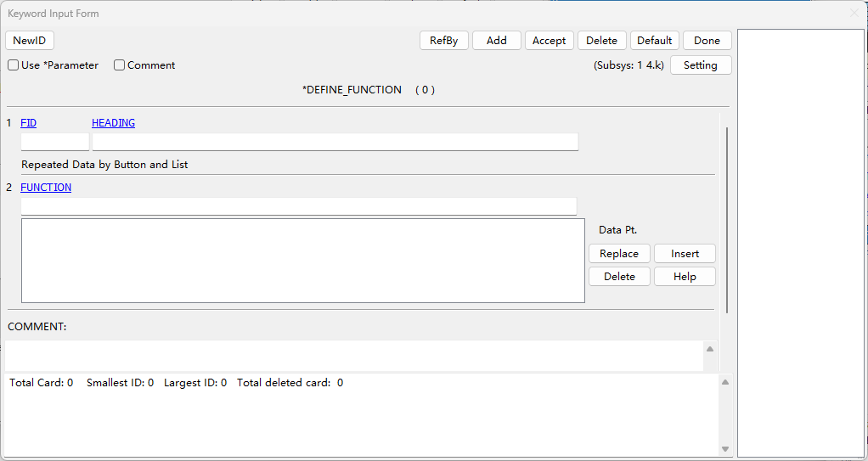
Task: Click the Add button
Action: pos(497,41)
